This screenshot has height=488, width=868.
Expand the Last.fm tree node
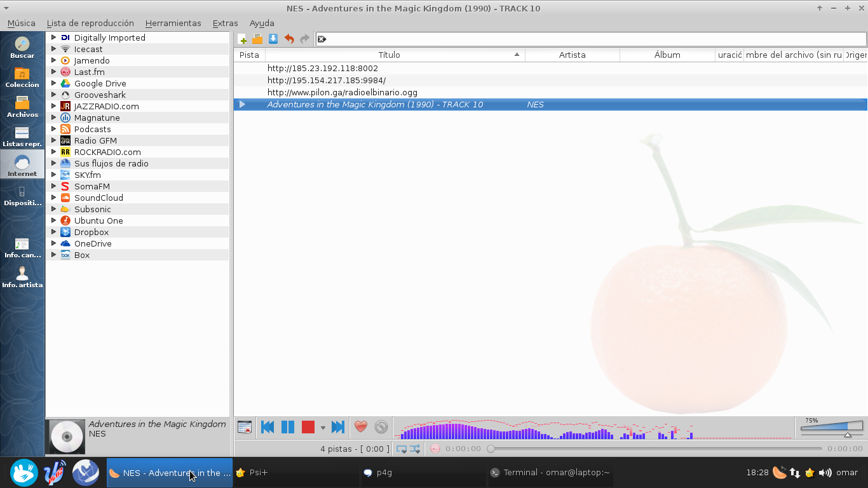[x=54, y=72]
